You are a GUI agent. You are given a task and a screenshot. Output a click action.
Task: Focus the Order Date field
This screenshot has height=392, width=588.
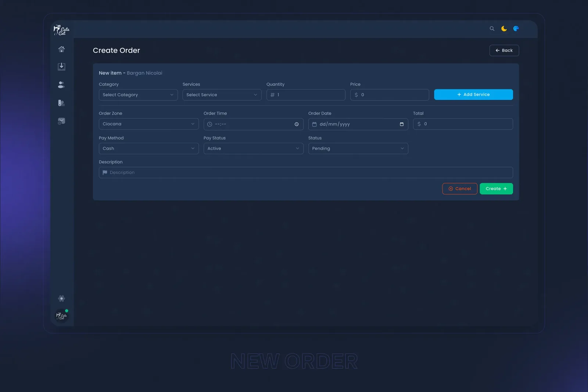tap(358, 124)
